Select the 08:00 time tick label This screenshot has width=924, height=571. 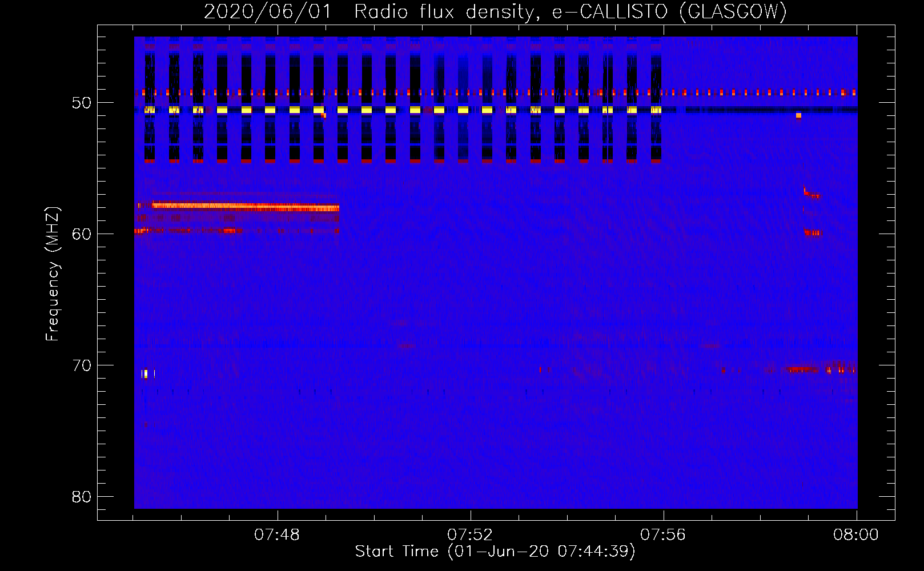pyautogui.click(x=855, y=535)
